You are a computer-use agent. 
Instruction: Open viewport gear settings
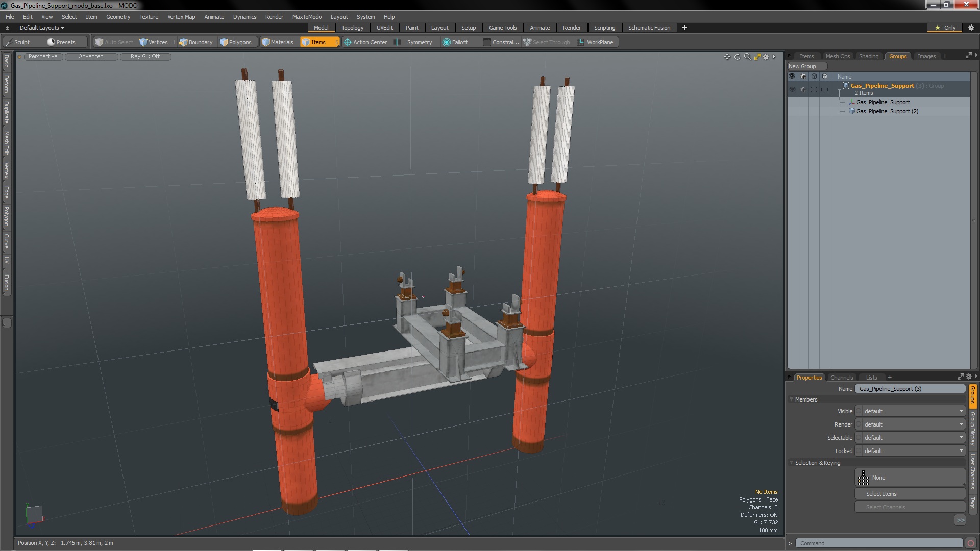(766, 57)
